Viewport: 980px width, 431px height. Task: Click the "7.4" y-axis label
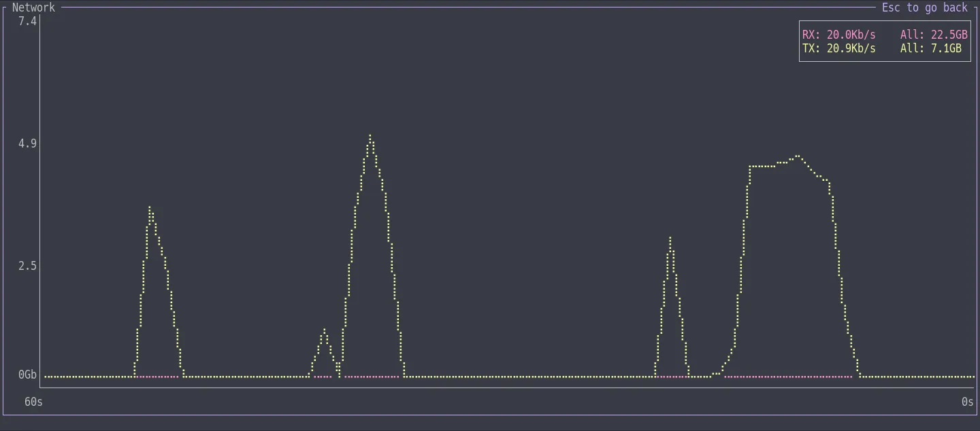point(27,21)
